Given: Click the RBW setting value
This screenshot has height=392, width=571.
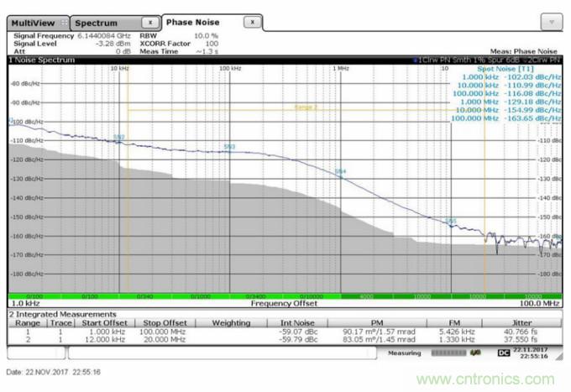Looking at the screenshot, I should click(206, 36).
